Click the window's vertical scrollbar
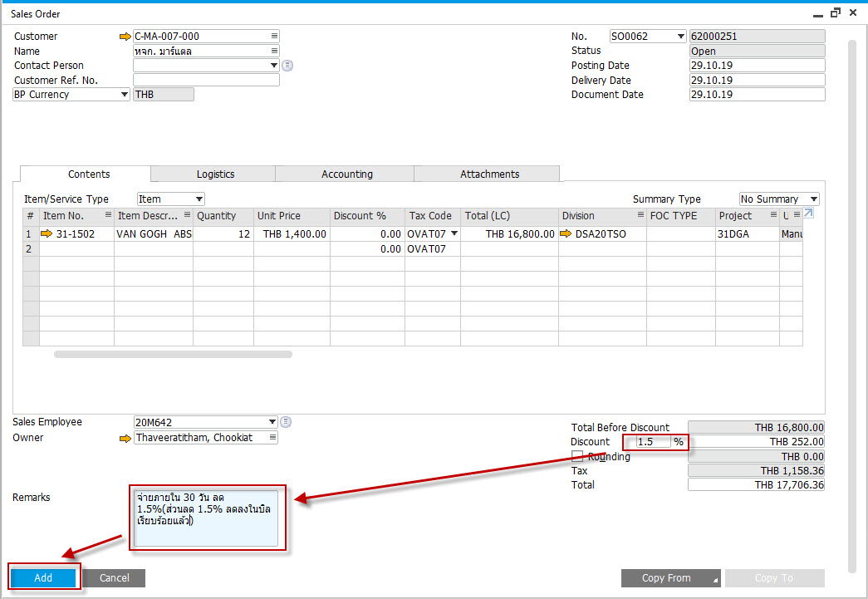 tap(852, 306)
